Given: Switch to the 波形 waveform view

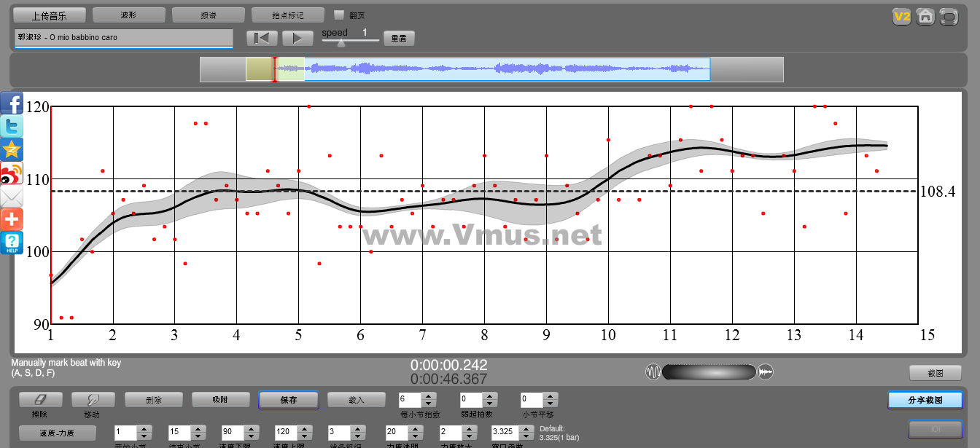Looking at the screenshot, I should click(x=129, y=15).
